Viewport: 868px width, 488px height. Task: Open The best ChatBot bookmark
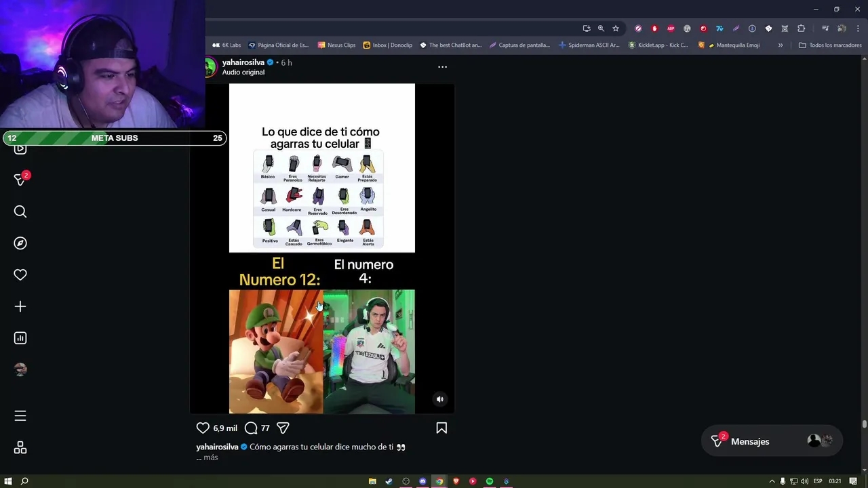coord(450,45)
